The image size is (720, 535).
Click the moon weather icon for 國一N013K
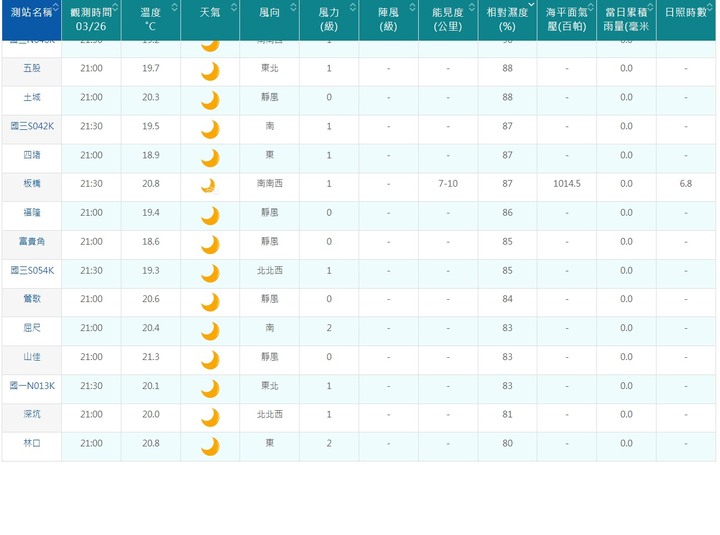click(210, 389)
